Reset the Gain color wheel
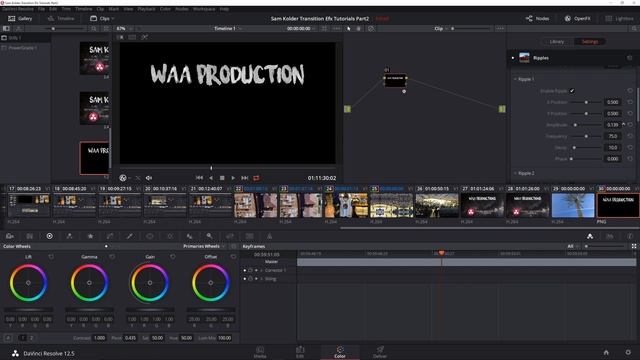Image resolution: width=640 pixels, height=360 pixels. [173, 257]
